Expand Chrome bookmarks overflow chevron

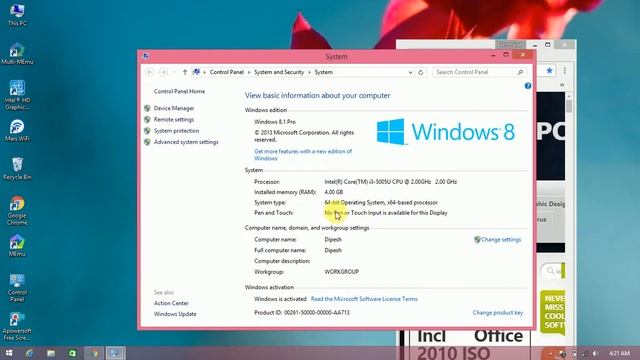pyautogui.click(x=562, y=85)
